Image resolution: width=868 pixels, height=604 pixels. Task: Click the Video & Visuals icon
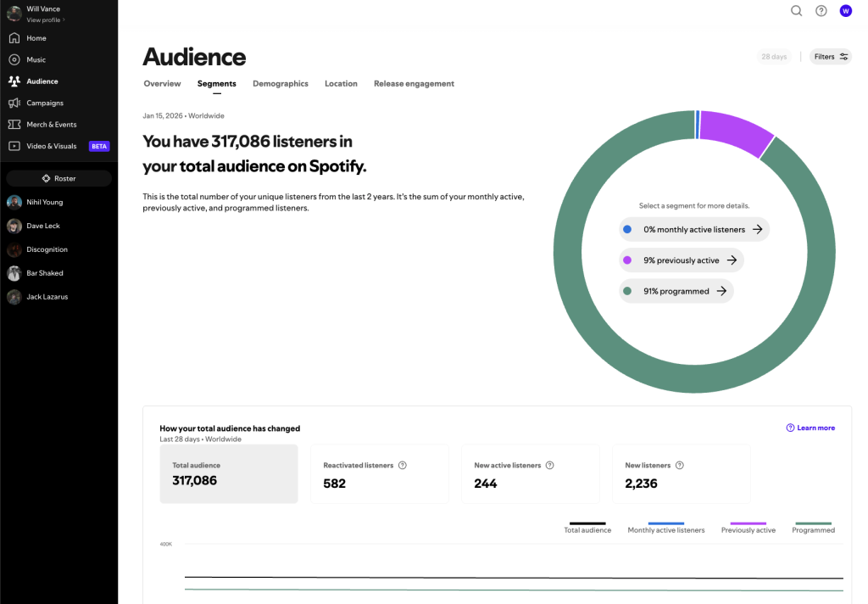(x=14, y=146)
